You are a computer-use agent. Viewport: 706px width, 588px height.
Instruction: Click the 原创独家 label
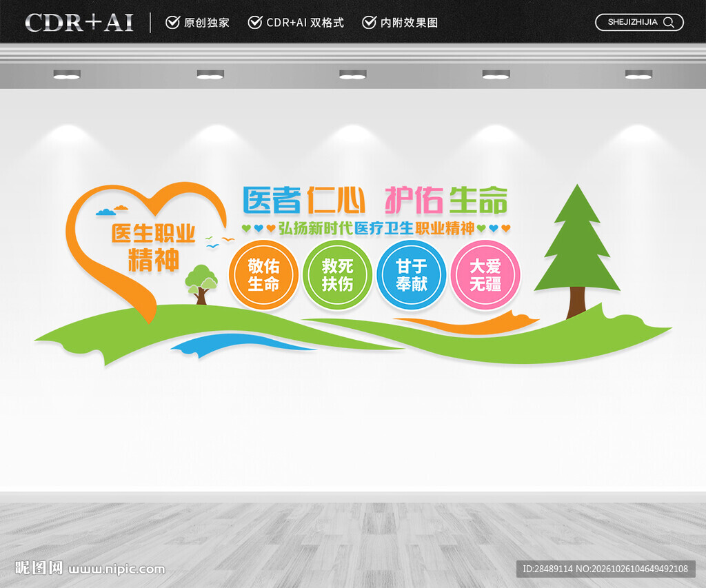[x=207, y=23]
